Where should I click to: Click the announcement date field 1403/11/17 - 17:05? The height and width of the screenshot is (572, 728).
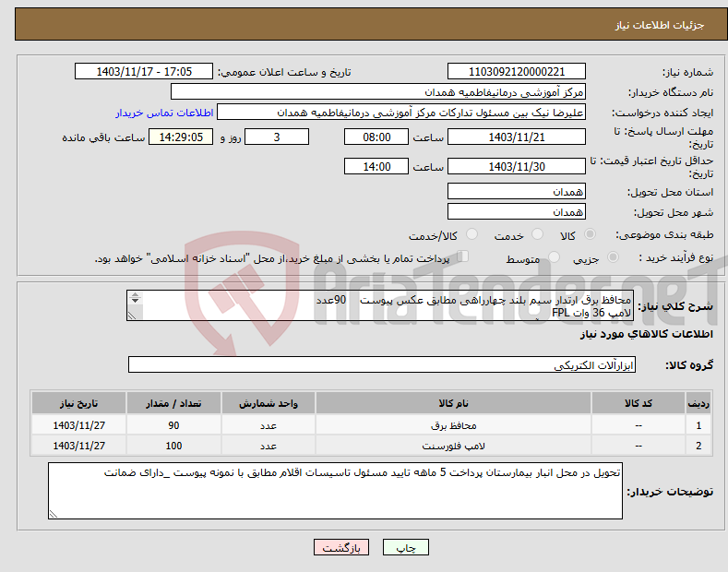pos(144,72)
